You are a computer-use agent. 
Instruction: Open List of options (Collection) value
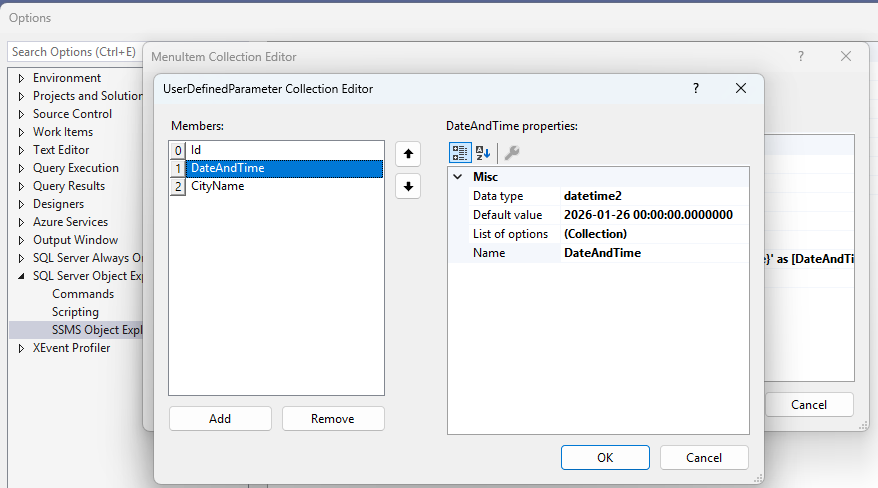pos(655,234)
